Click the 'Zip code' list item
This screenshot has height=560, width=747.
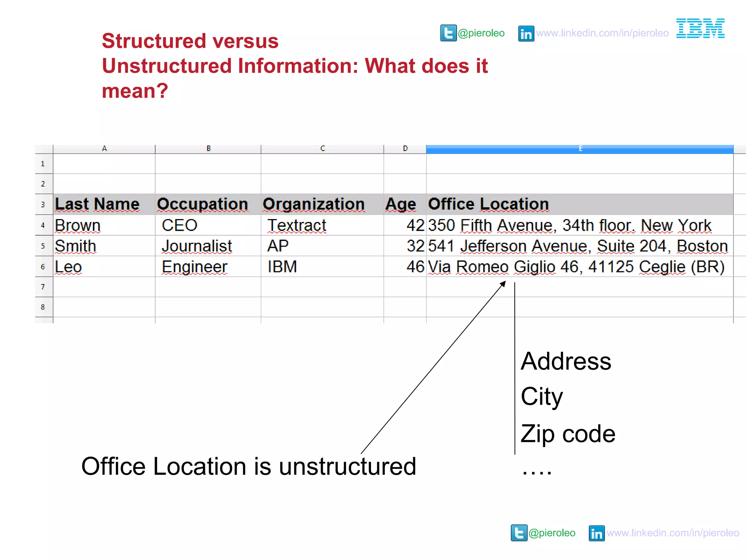(568, 434)
